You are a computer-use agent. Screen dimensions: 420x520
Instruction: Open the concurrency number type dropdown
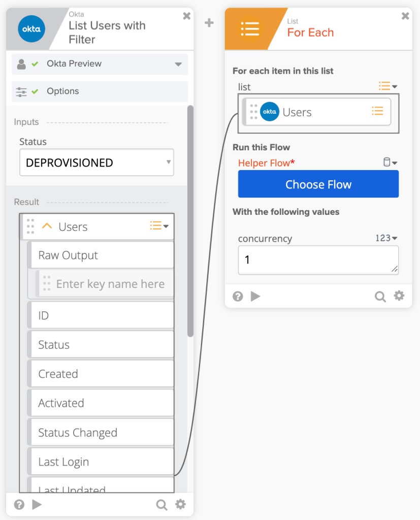coord(386,238)
